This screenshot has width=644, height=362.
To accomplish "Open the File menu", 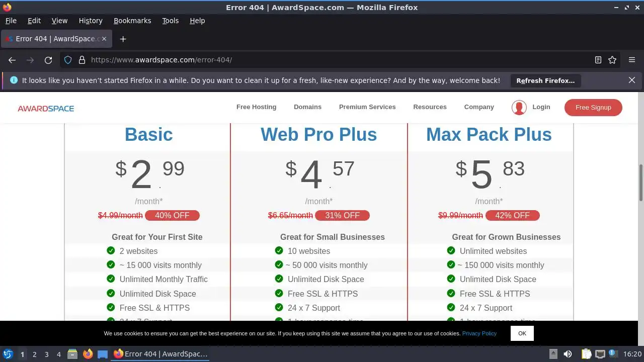I will (11, 21).
